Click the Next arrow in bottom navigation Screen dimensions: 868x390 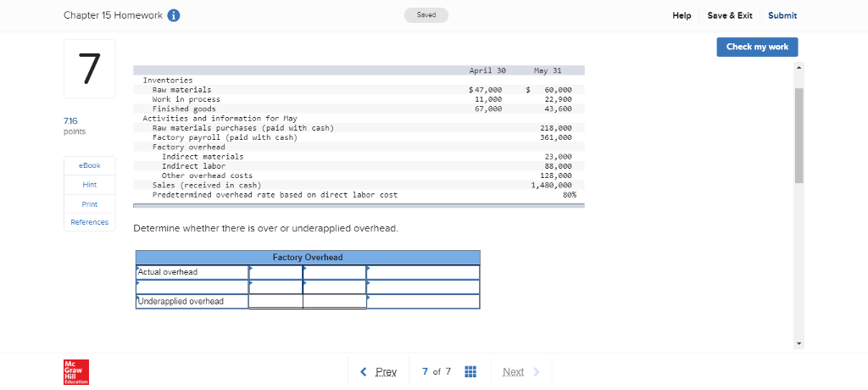tap(520, 371)
